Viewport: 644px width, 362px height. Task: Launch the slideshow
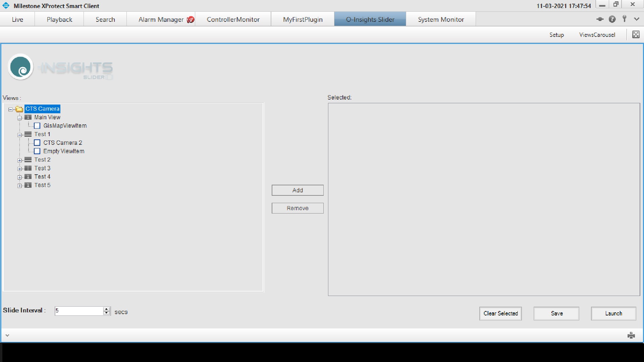[x=613, y=313]
